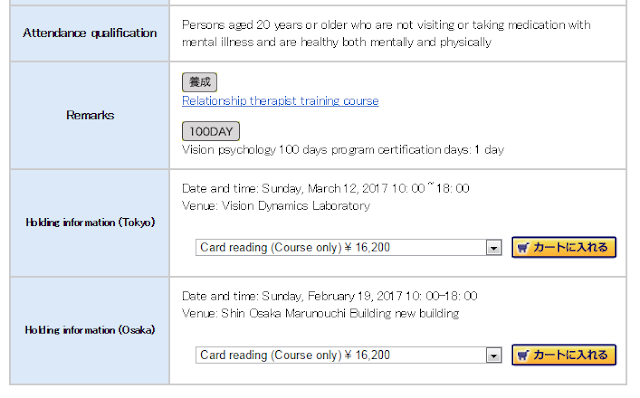
Task: Expand the Tokyo price dropdown arrow
Action: [x=493, y=248]
